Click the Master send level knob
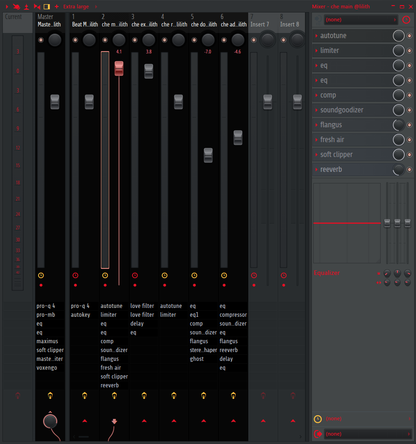Screen dimensions: 416x444 50,421
